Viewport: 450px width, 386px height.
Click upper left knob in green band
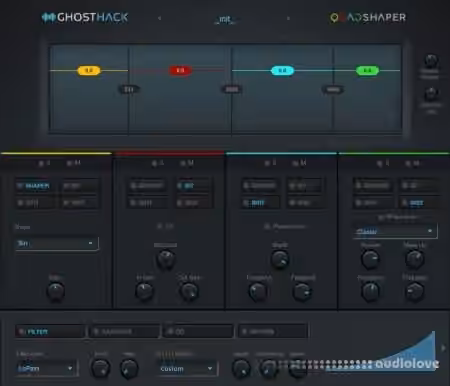click(370, 259)
